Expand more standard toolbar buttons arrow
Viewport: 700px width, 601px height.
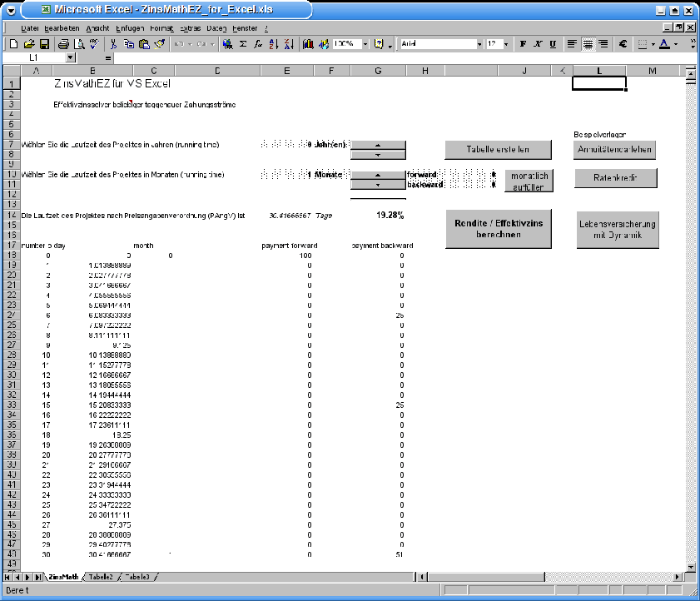[390, 45]
